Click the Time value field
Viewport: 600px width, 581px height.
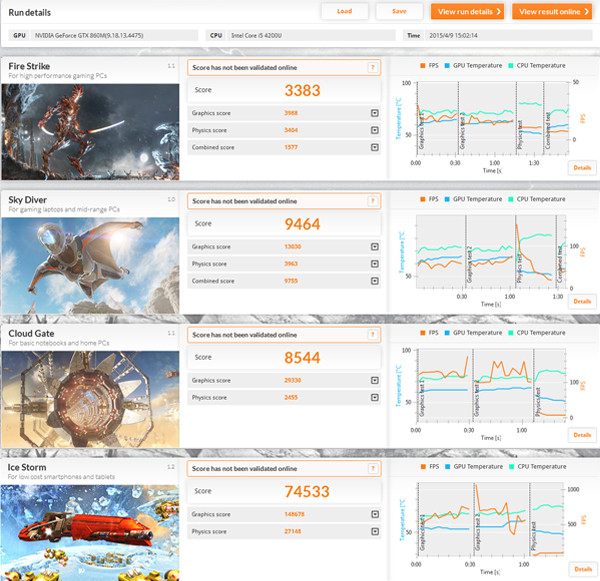tap(509, 35)
